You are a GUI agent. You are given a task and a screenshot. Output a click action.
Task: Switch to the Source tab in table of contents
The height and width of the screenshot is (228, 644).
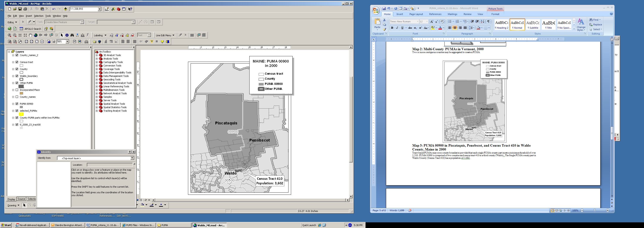(x=21, y=199)
